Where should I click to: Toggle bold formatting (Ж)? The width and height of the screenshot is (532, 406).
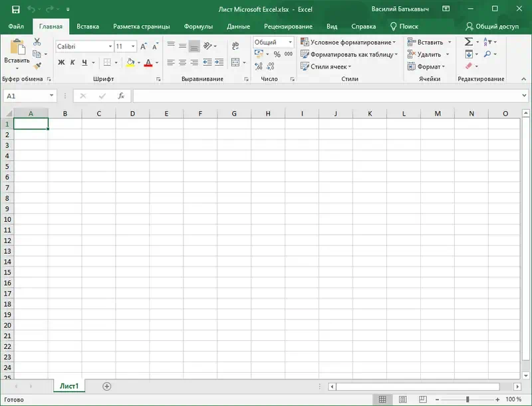(61, 62)
